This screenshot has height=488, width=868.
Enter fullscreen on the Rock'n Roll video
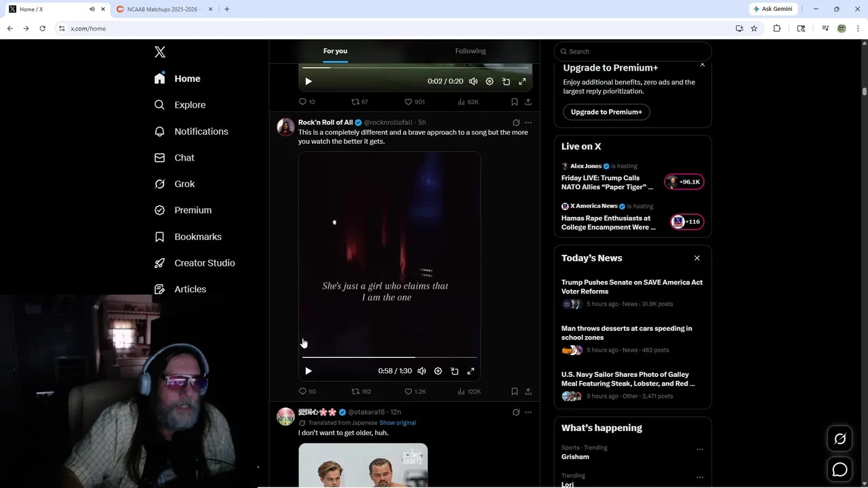tap(471, 371)
